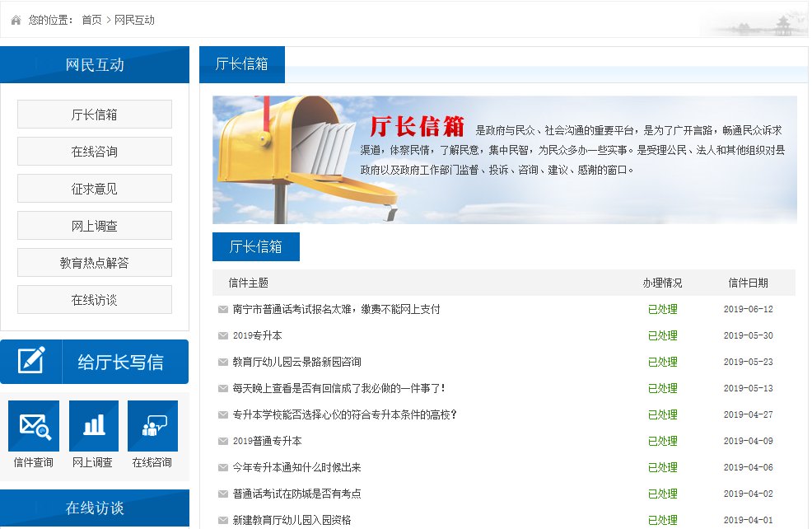
Task: Click the 网上调查 bar chart icon
Action: point(94,424)
